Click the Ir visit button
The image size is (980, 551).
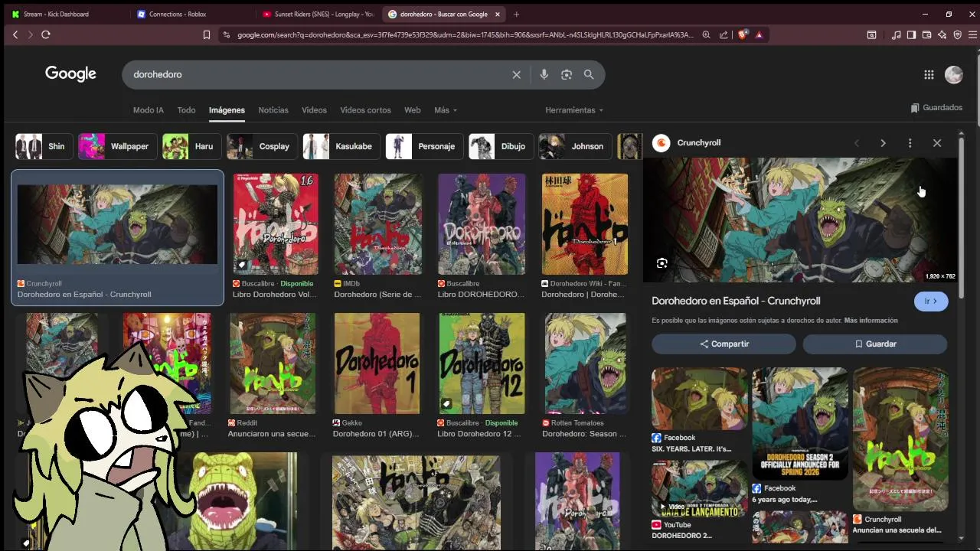tap(931, 302)
